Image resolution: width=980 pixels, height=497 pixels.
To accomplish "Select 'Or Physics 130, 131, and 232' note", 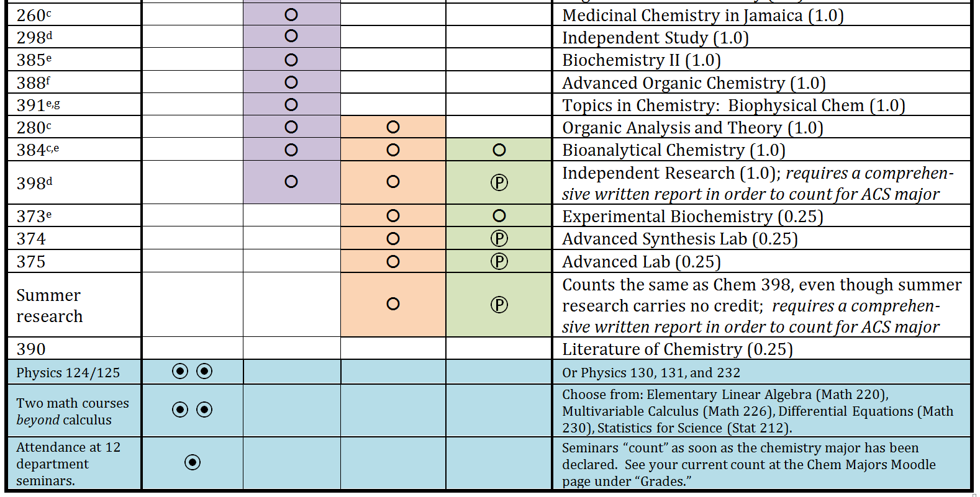I will tap(651, 373).
